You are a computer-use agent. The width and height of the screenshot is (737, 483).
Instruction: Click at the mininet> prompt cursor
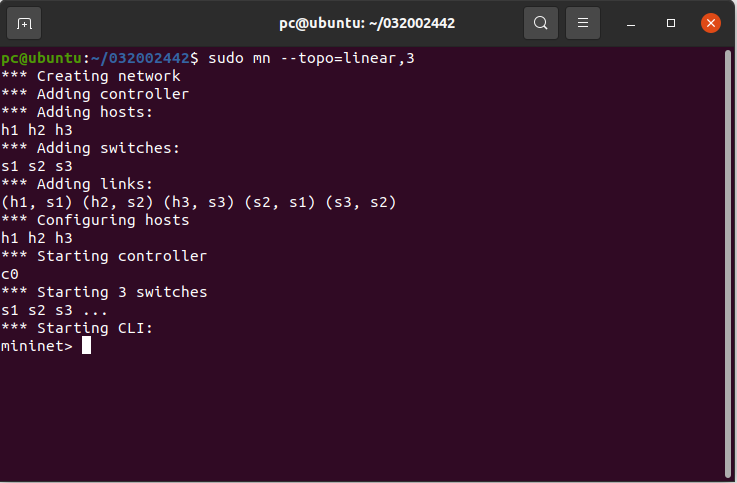coord(86,346)
